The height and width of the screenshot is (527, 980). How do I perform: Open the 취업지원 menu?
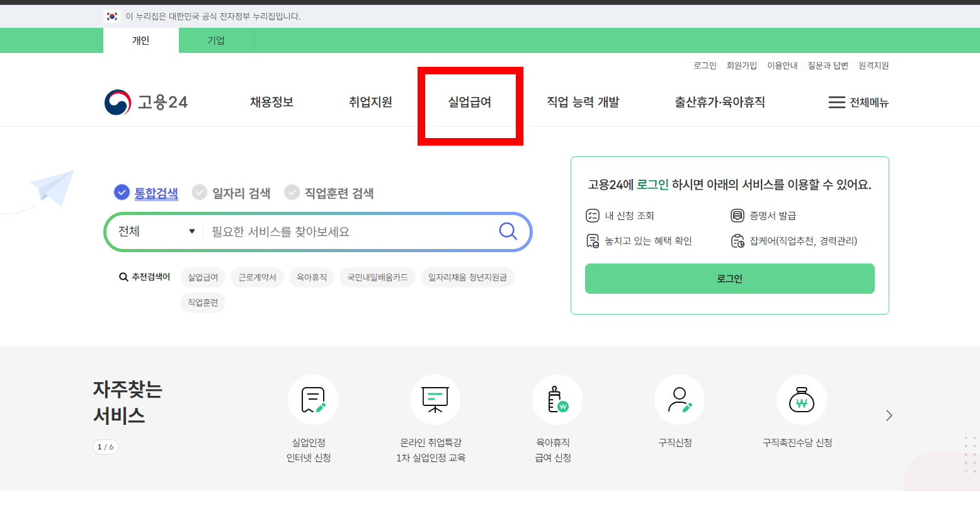[x=370, y=102]
